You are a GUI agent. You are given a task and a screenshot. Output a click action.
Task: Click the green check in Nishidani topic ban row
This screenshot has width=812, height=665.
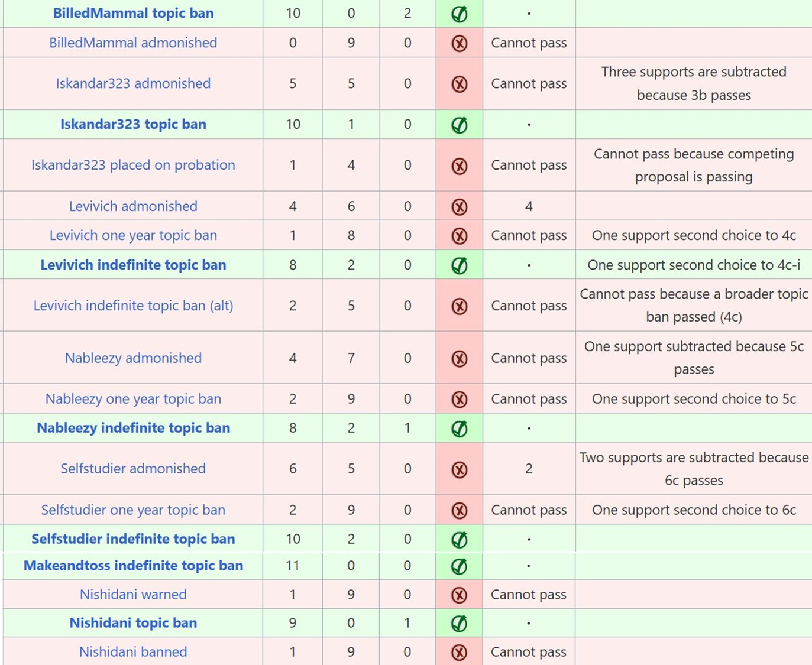click(460, 624)
